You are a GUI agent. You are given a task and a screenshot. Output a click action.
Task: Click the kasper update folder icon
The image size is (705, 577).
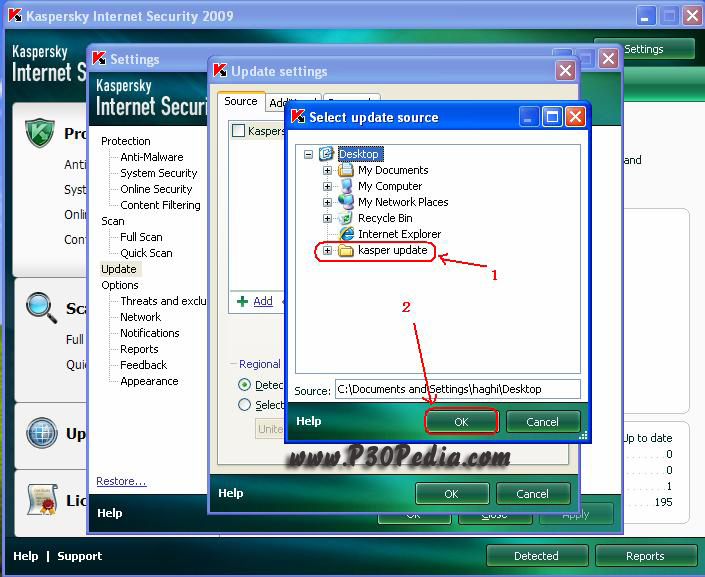346,250
